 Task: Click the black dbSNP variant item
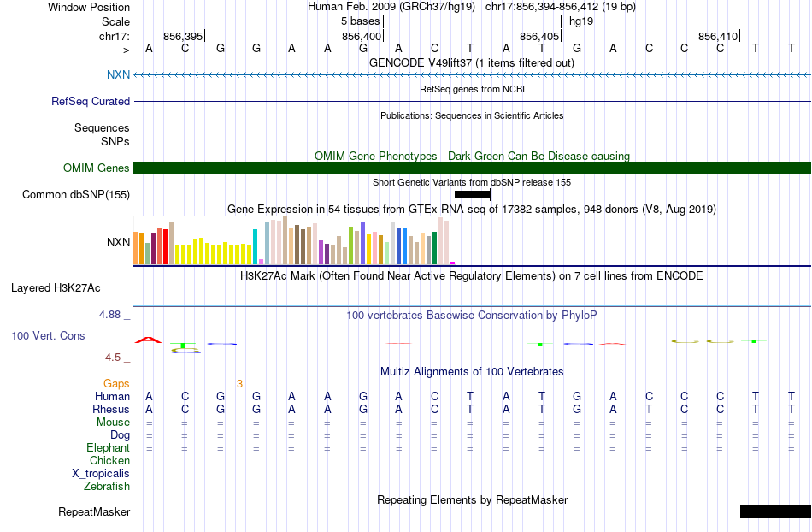pyautogui.click(x=473, y=195)
